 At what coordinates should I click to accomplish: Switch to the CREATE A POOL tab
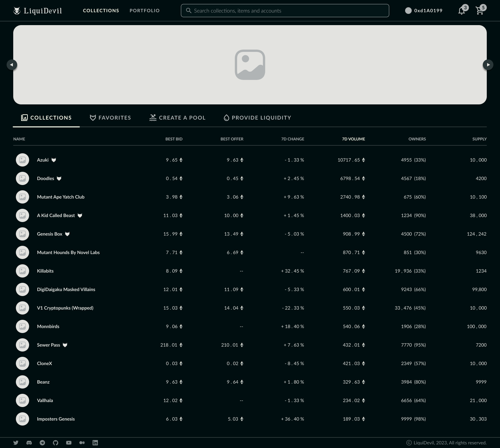pos(178,118)
